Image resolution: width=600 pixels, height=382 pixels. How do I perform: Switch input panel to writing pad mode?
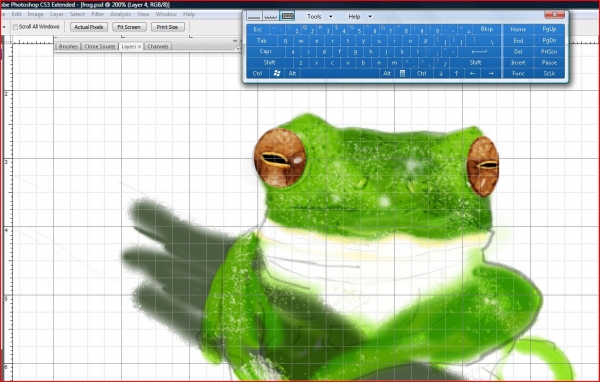click(x=254, y=16)
